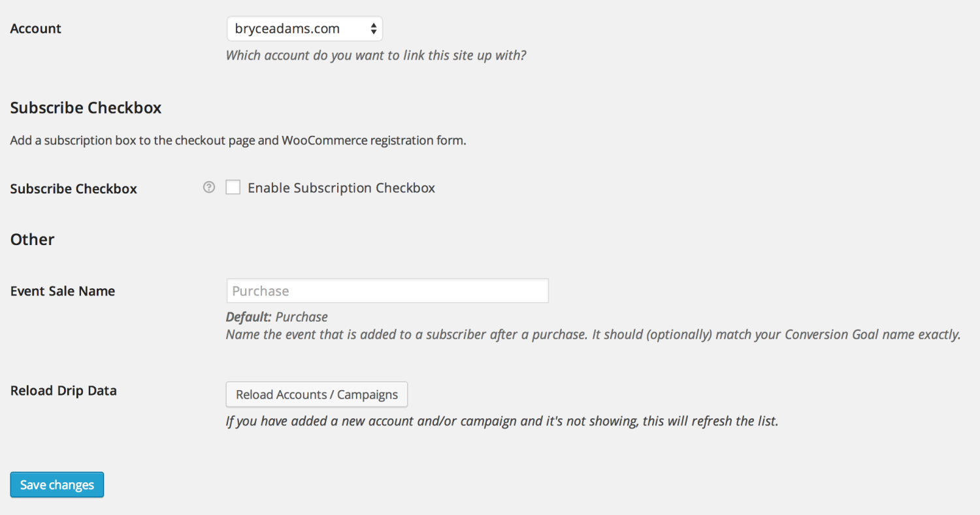This screenshot has height=515, width=980.
Task: Click the Account field label
Action: 35,28
